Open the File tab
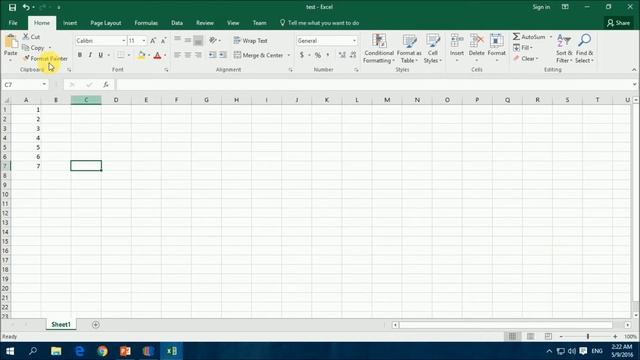The image size is (640, 360). pos(13,23)
